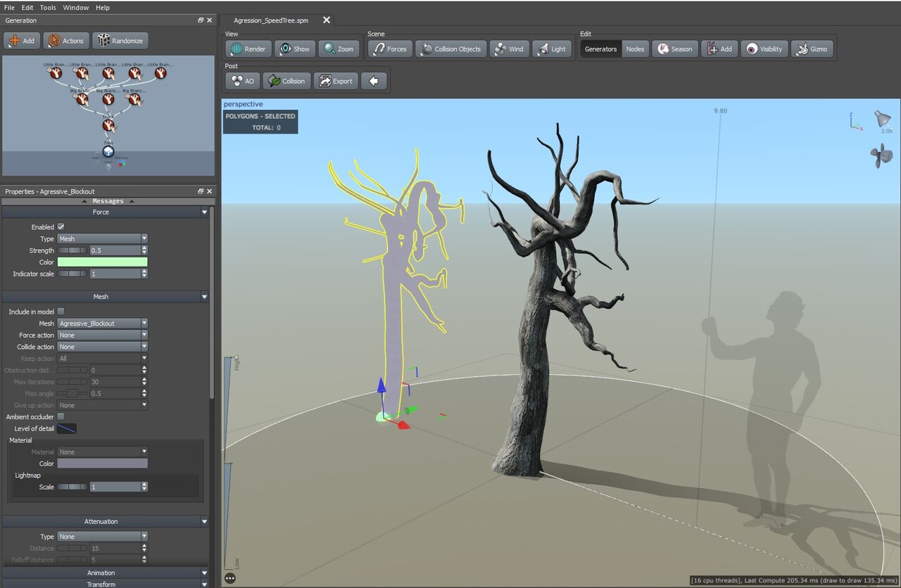This screenshot has width=901, height=588.
Task: Click the light direction lamp icon in the viewport
Action: point(882,120)
